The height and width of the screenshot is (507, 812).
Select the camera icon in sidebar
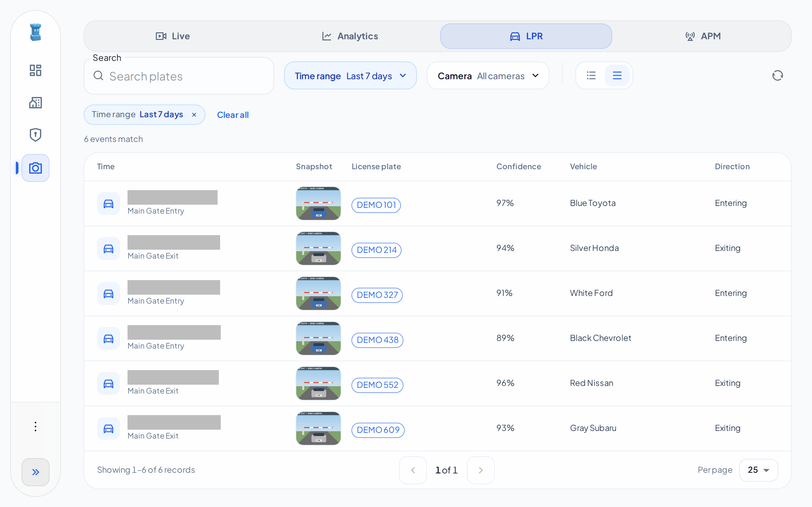(x=35, y=168)
